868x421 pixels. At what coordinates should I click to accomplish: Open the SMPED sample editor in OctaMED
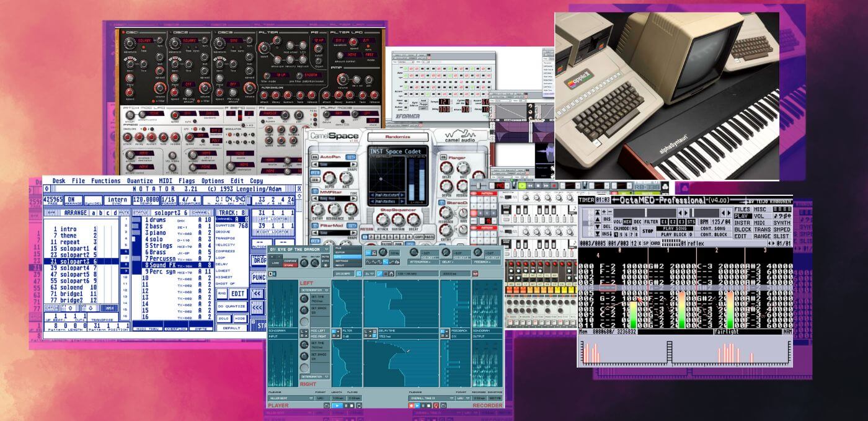pyautogui.click(x=782, y=229)
